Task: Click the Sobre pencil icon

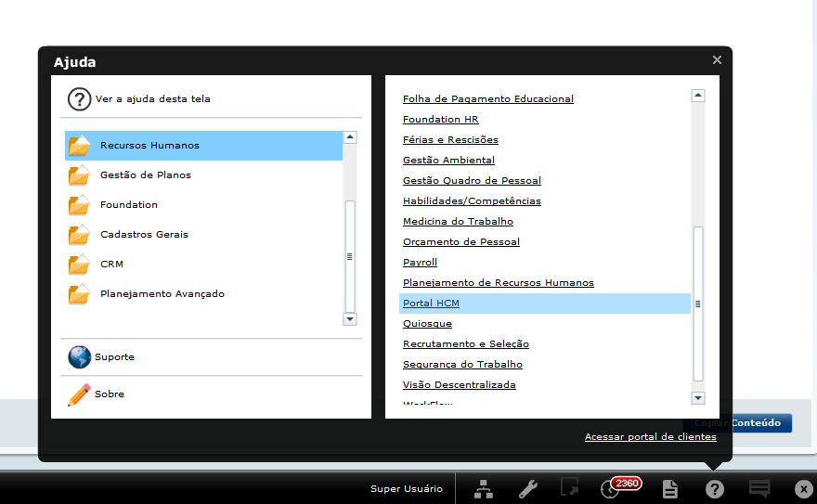Action: (79, 394)
